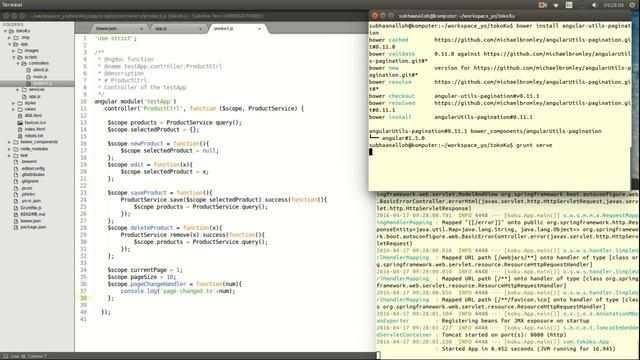This screenshot has width=640, height=360.
Task: Open main.js in the sidebar
Action: pos(40,77)
